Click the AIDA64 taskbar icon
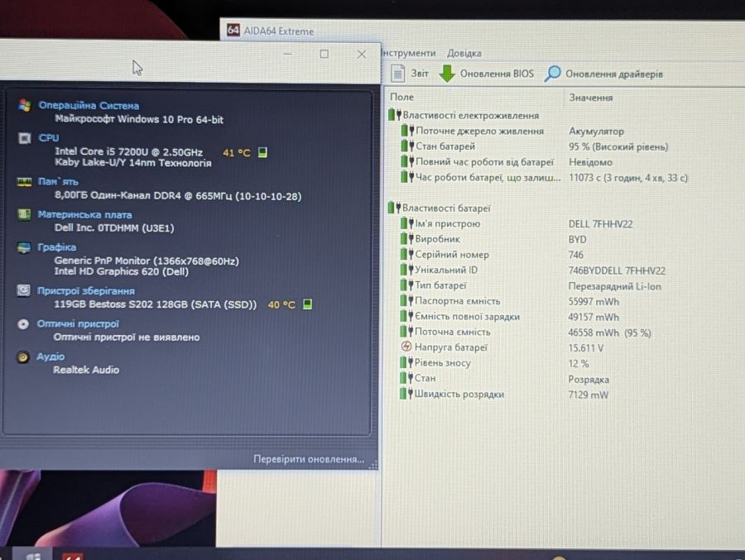Screen dimensions: 745x560 click(x=72, y=556)
